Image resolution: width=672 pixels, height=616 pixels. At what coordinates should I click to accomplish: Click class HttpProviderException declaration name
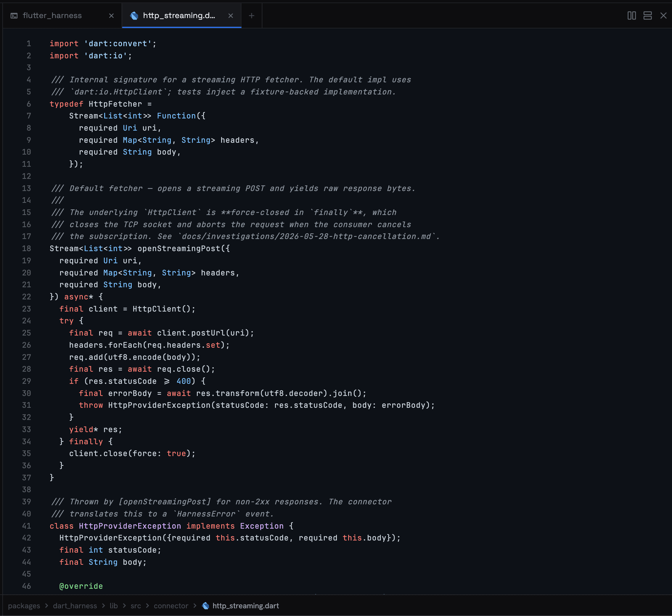(x=130, y=526)
